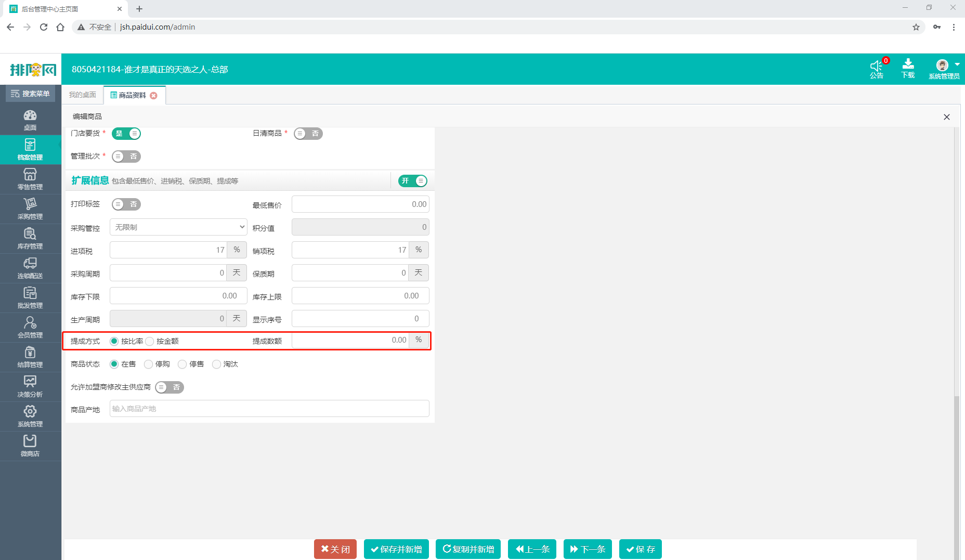Select the 停购 product status
This screenshot has height=560, width=965.
click(x=148, y=364)
